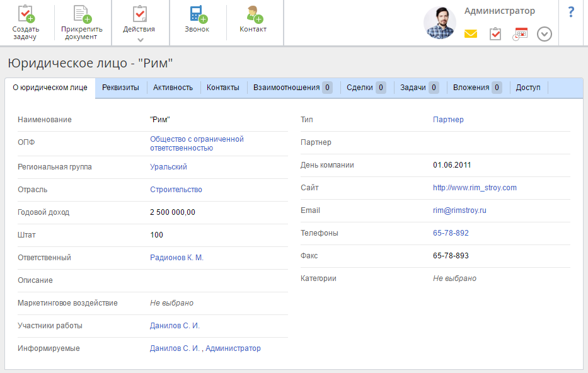The height and width of the screenshot is (373, 588).
Task: Switch to the Реквизиты tab
Action: click(120, 88)
